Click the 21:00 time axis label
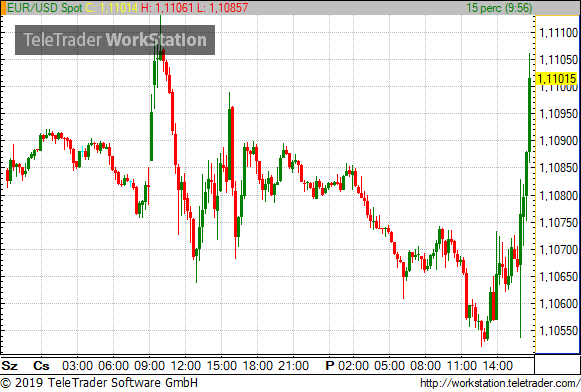This screenshot has width=581, height=392. 293,366
